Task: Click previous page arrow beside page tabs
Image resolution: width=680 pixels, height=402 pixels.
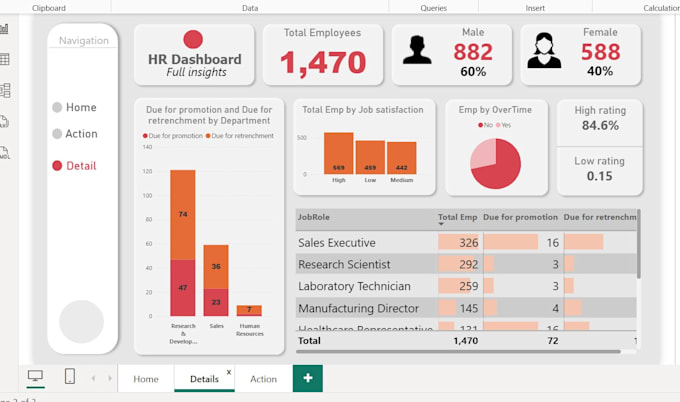Action: pos(93,379)
